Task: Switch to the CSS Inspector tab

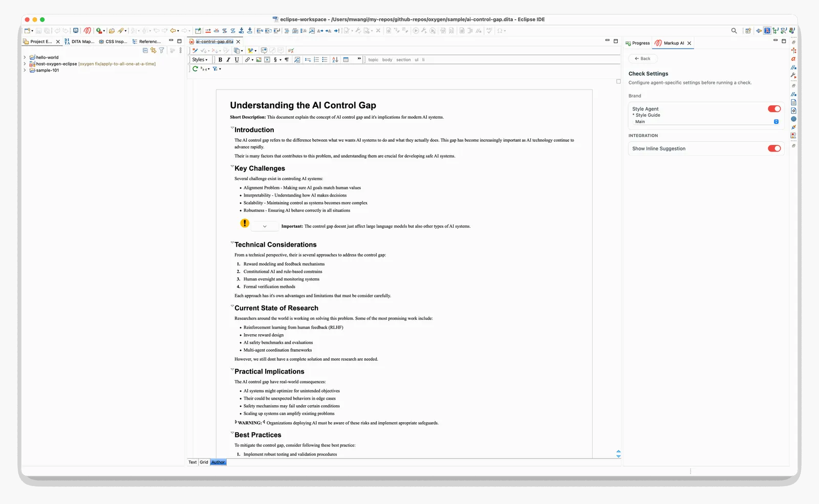Action: tap(113, 41)
